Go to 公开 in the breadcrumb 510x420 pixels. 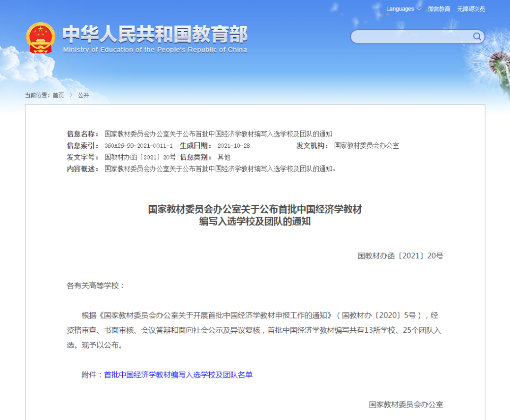point(83,95)
